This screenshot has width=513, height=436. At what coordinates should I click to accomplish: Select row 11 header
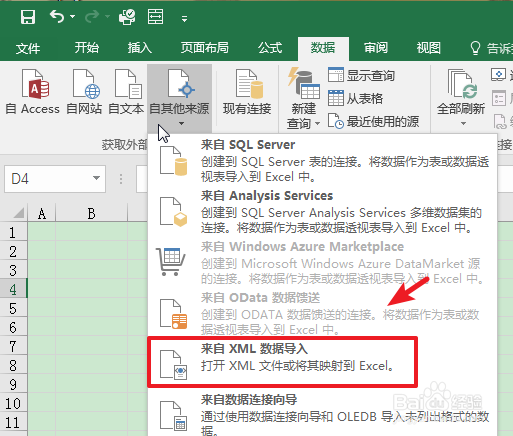[13, 422]
